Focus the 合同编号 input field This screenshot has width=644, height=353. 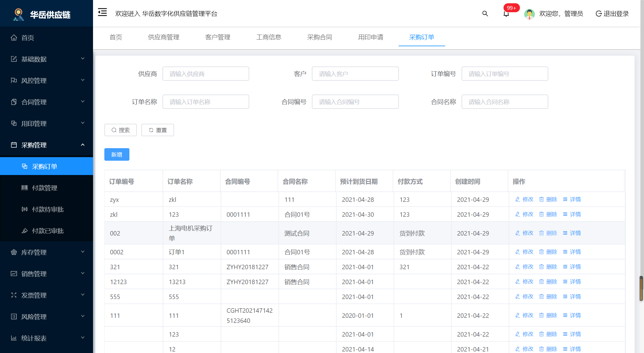tap(355, 102)
